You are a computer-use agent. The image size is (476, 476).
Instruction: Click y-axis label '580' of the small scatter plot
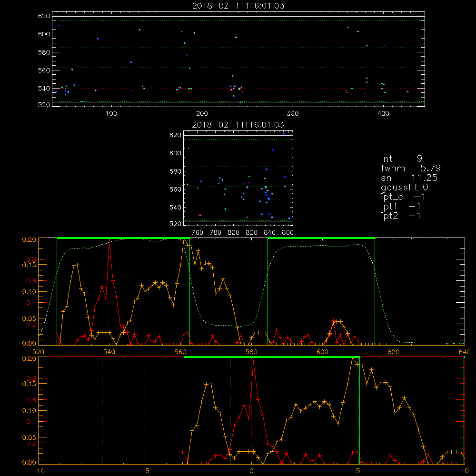175,171
